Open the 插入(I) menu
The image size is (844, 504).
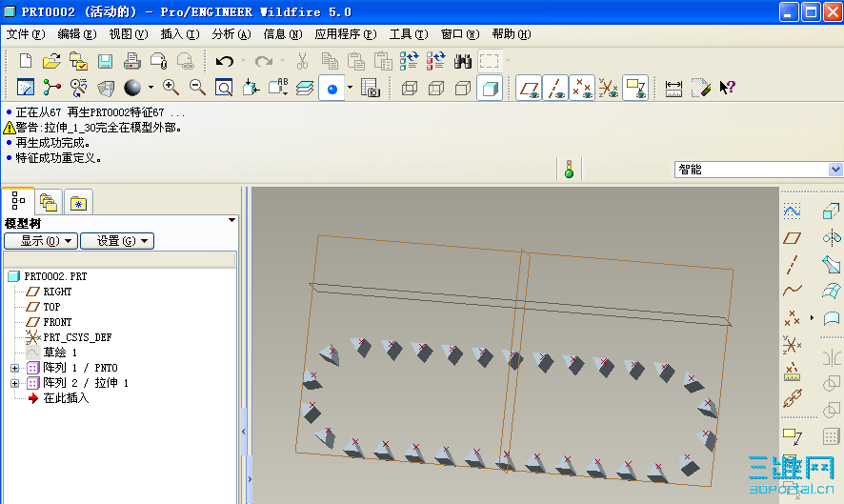[180, 34]
